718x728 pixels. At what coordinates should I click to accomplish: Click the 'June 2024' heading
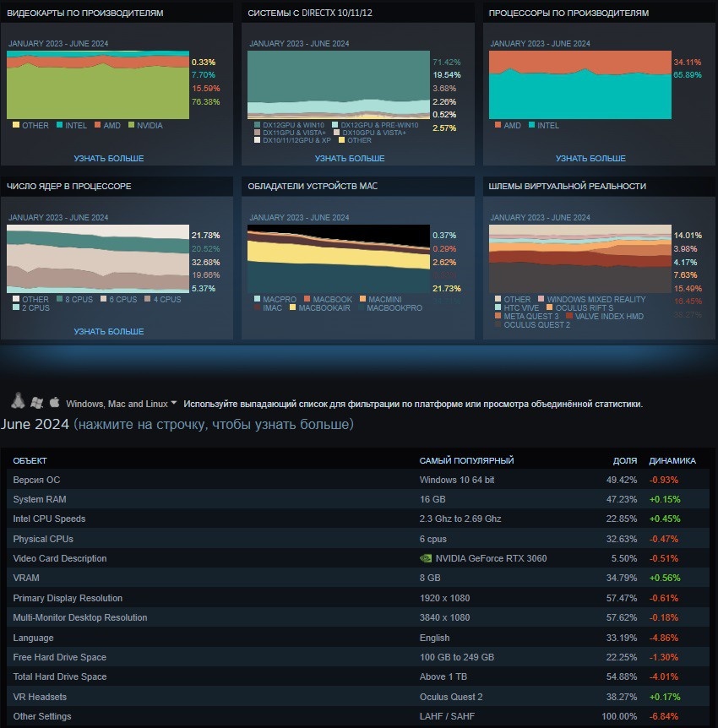coord(35,424)
